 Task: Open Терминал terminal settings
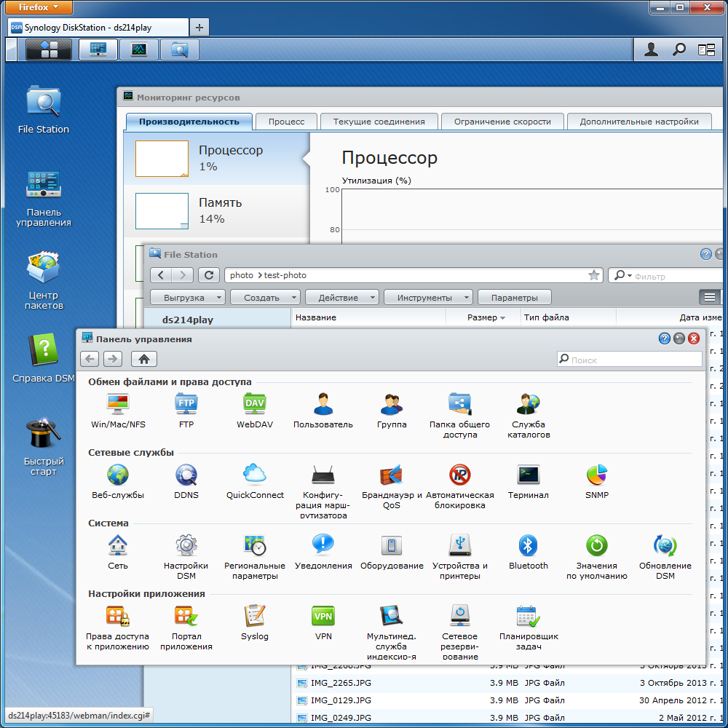529,481
